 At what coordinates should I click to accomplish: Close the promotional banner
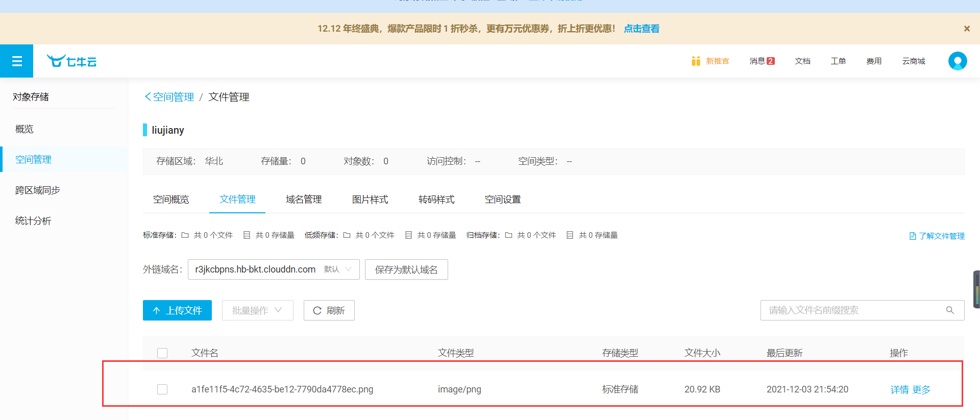967,29
